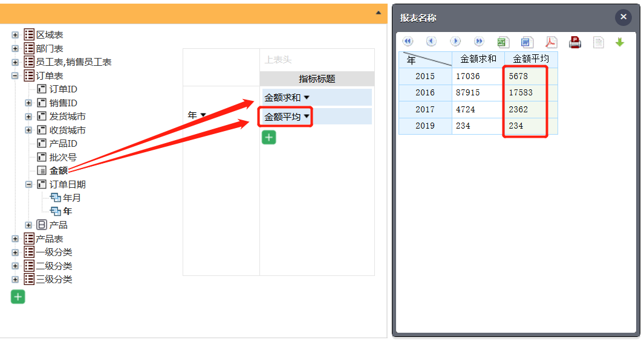
Task: Expand the 发货城市 field node
Action: [29, 117]
